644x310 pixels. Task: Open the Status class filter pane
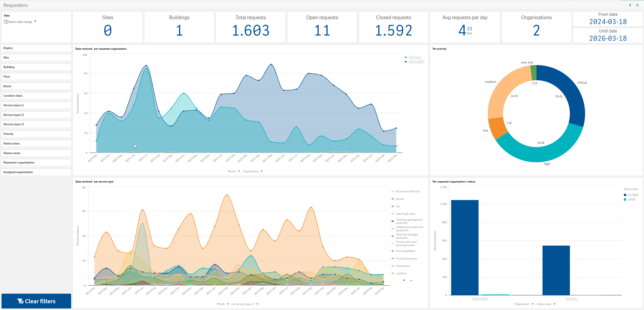click(36, 143)
